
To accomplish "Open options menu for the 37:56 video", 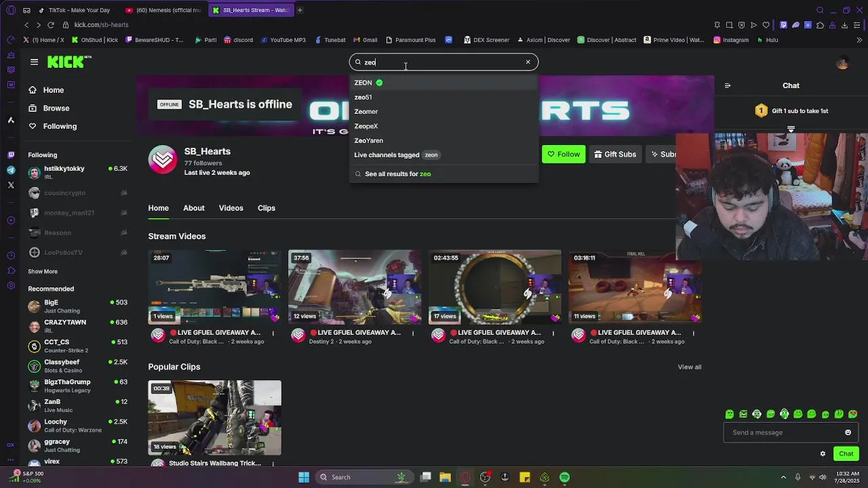I will pyautogui.click(x=413, y=333).
